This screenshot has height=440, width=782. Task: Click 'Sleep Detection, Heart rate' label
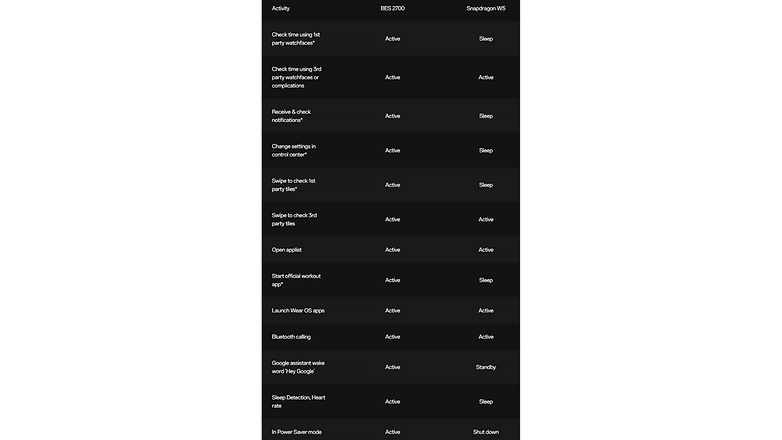[x=298, y=402]
